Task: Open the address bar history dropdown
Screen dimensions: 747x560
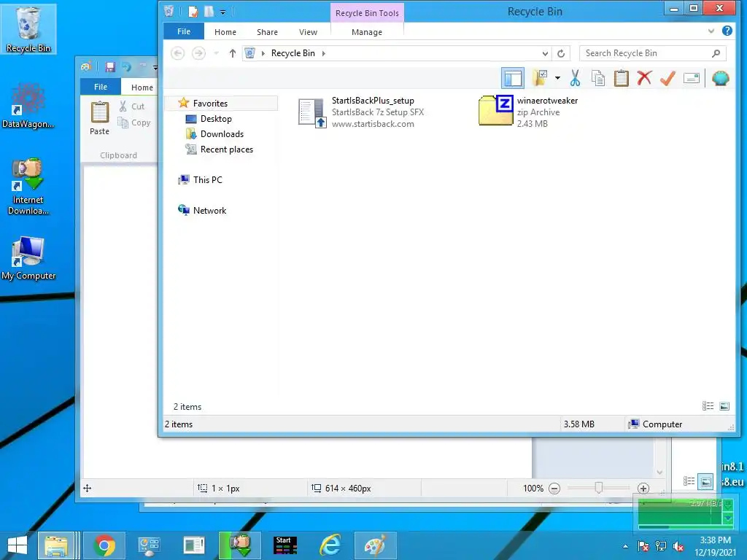Action: point(545,53)
